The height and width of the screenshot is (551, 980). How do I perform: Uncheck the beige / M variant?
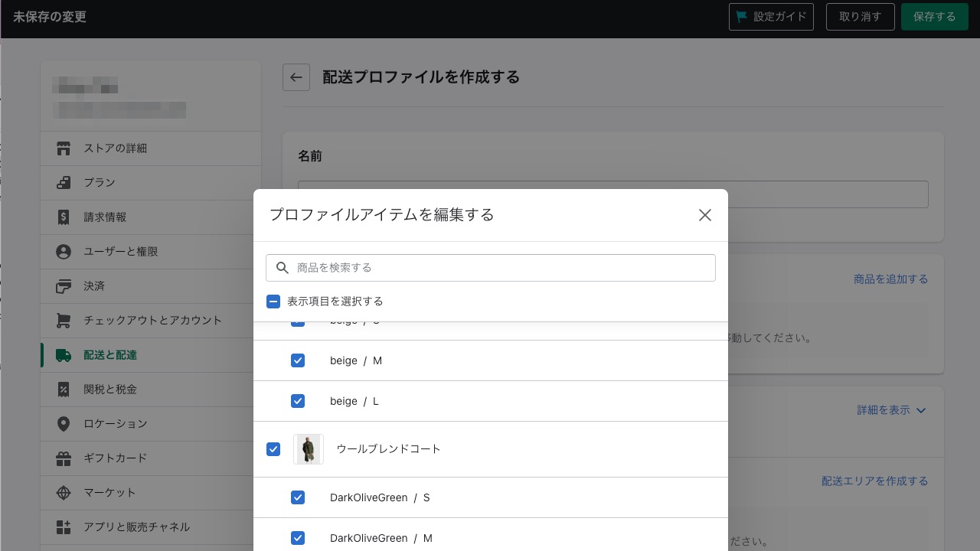coord(298,360)
